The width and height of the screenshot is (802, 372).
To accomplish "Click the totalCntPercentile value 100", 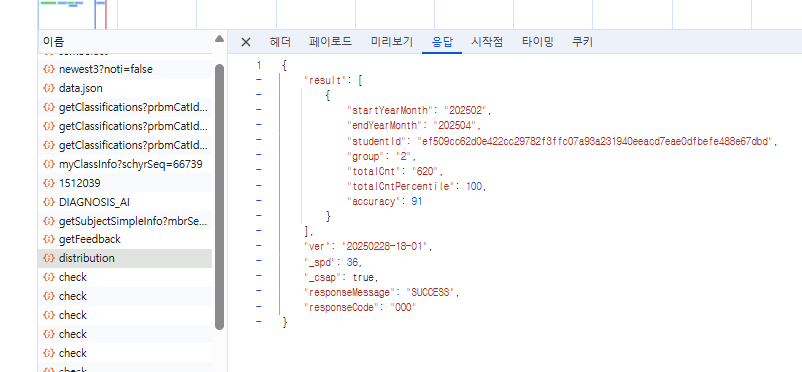I will pyautogui.click(x=474, y=187).
